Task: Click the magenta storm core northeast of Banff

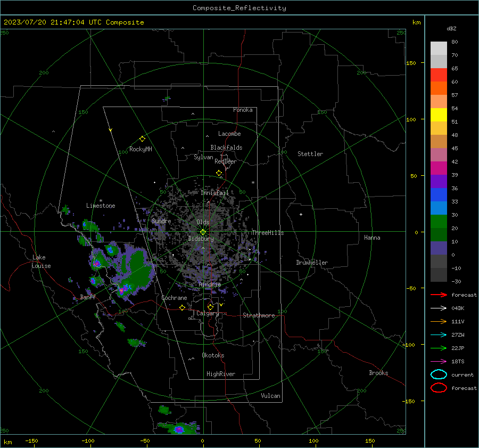Action: pos(123,290)
